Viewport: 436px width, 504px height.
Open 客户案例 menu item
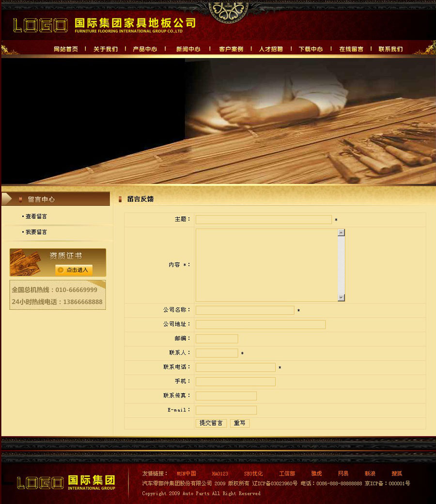pyautogui.click(x=231, y=49)
